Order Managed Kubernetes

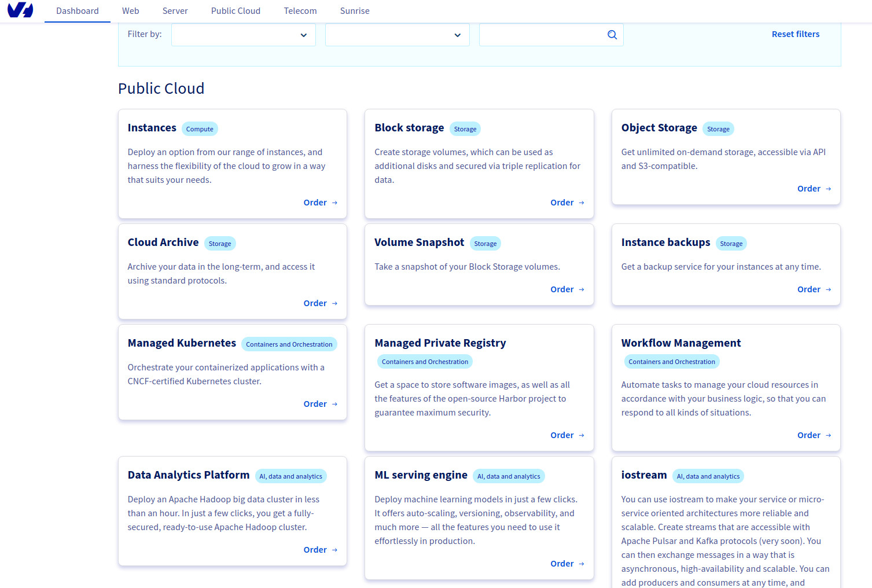click(321, 404)
